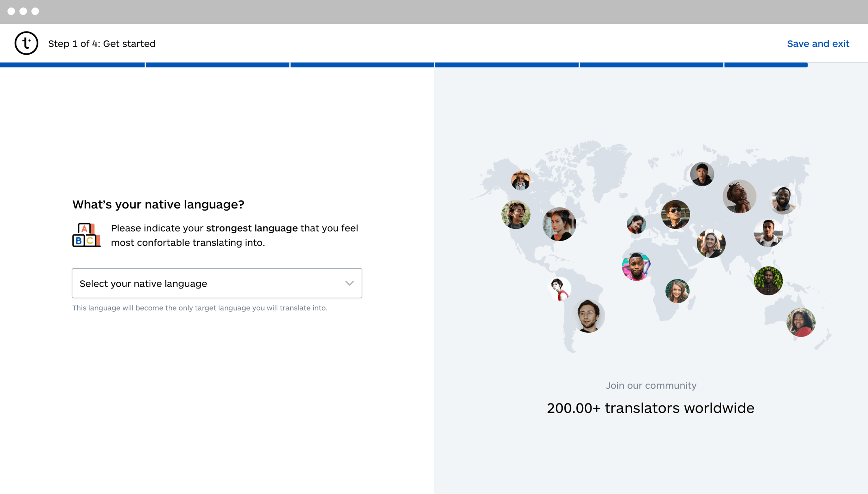Screen dimensions: 868x494
Task: Click the first gray window control dot
Action: (11, 11)
